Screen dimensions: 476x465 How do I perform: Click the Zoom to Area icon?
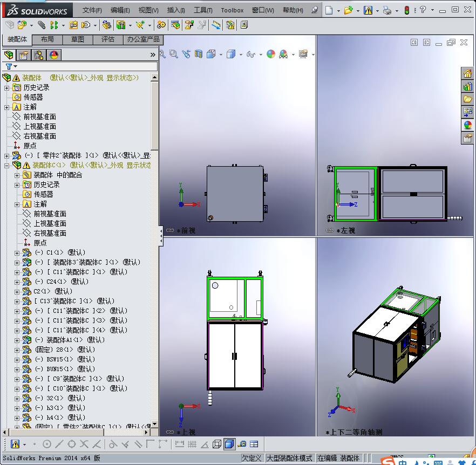[x=174, y=54]
